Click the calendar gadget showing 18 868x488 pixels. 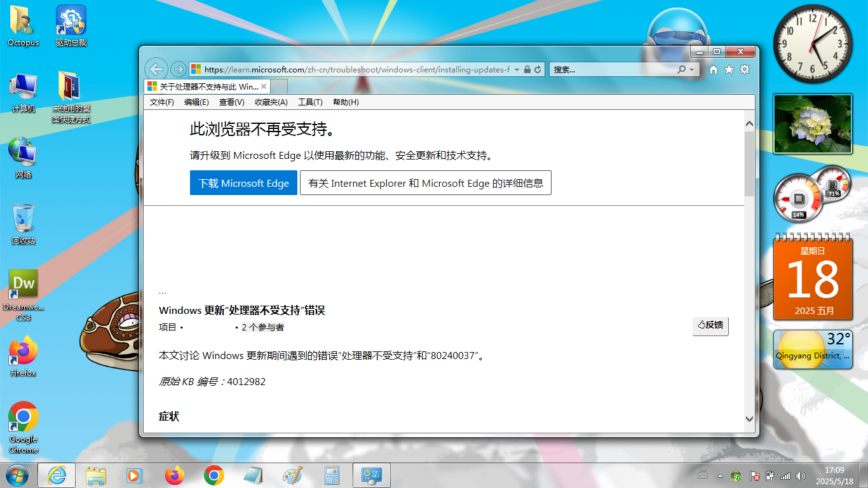[813, 276]
